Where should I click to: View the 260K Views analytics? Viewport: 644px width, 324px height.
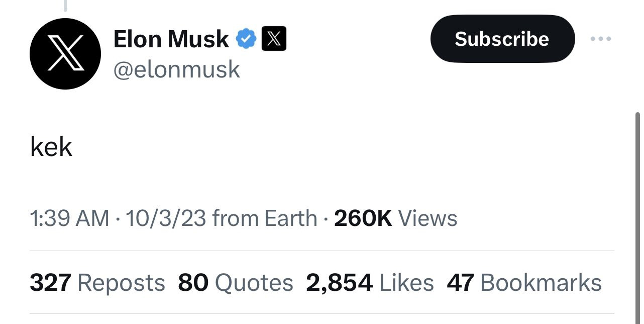pos(395,218)
